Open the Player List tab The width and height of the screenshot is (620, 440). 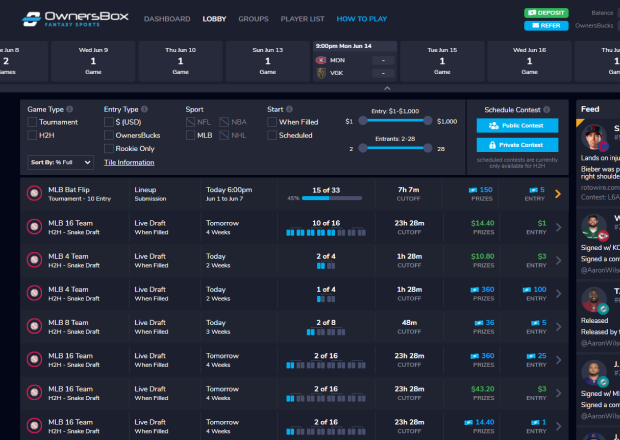[302, 19]
